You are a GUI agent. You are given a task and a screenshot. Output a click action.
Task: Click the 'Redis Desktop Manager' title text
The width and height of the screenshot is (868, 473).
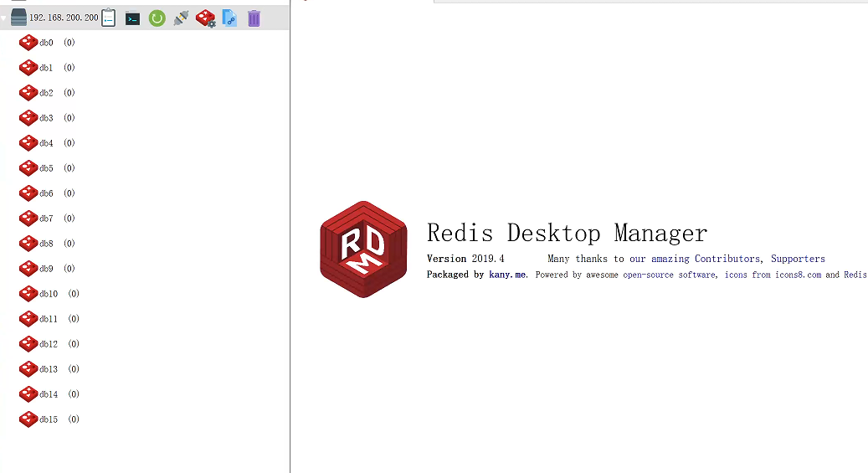pos(567,234)
